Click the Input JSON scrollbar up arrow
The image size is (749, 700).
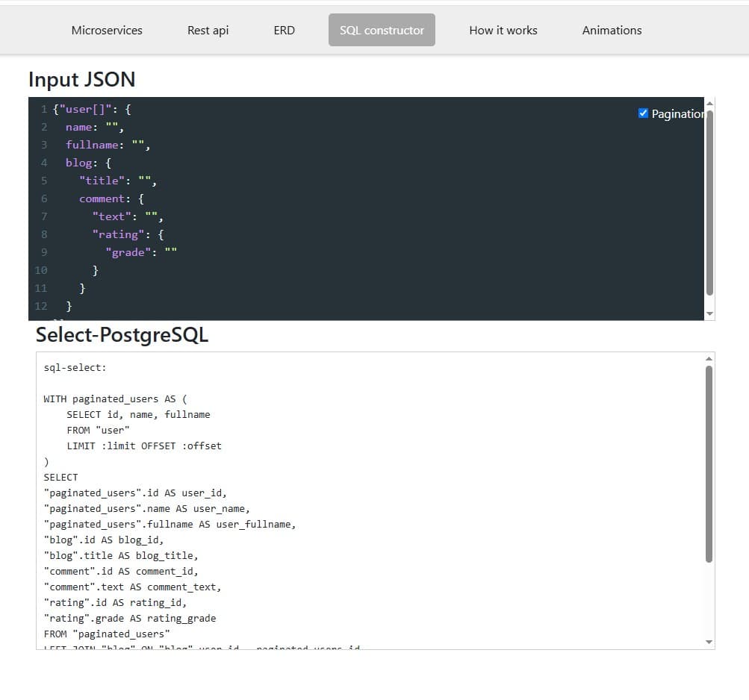709,103
